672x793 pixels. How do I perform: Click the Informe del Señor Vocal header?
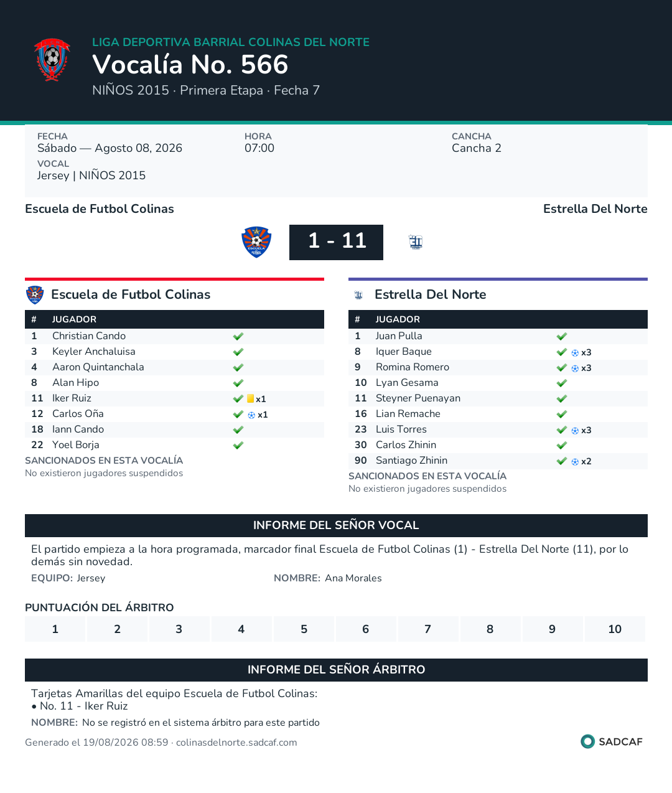336,525
